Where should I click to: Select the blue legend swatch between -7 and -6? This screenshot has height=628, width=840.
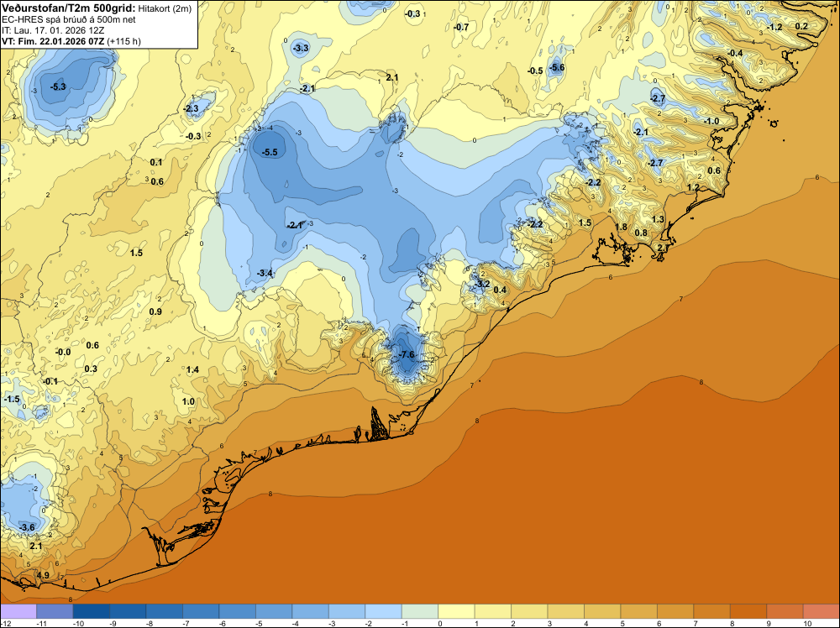click(201, 611)
